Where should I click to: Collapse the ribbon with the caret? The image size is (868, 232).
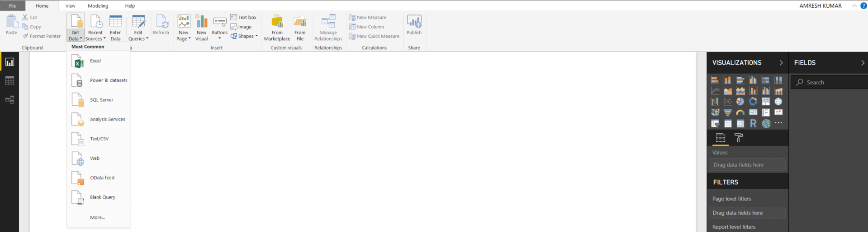pos(854,6)
